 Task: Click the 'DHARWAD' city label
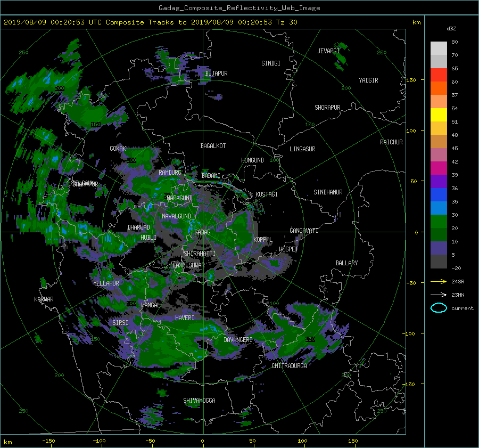[138, 227]
